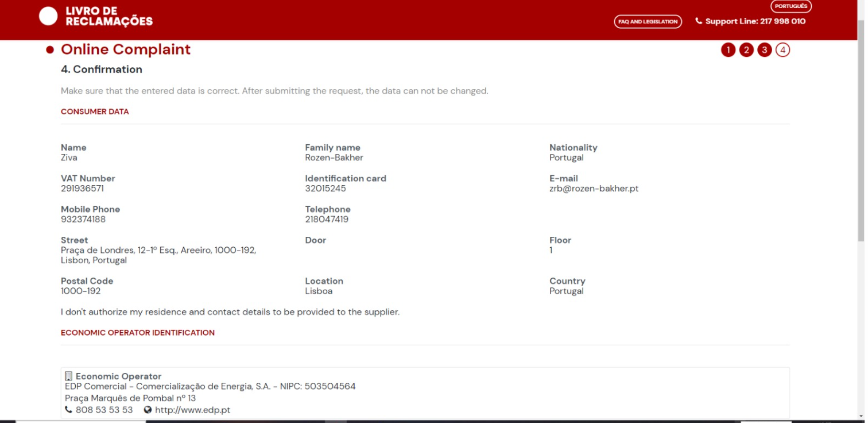Viewport: 868px width, 423px height.
Task: Open the Livro de Reclamações home logo
Action: click(x=96, y=17)
